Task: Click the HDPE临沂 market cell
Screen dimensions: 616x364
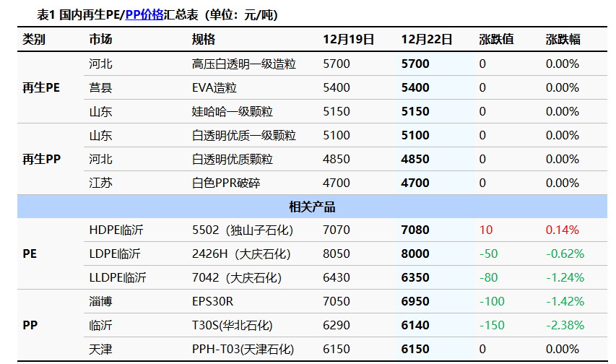Action: pos(116,230)
